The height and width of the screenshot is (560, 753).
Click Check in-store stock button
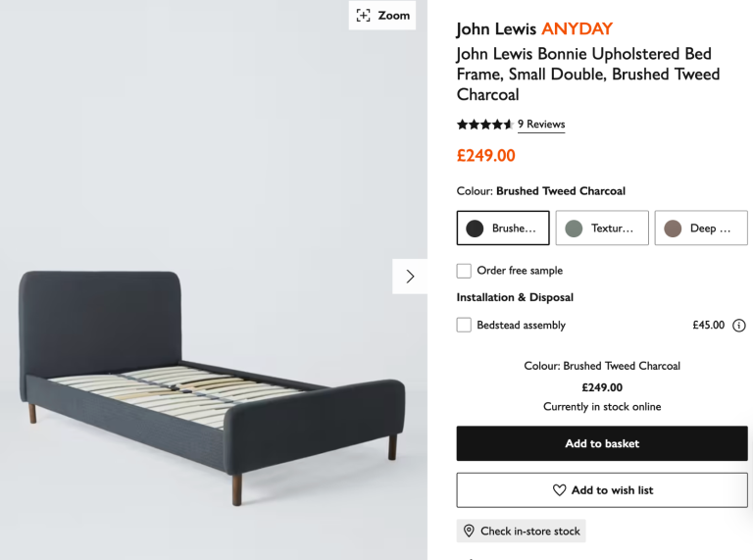tap(521, 532)
